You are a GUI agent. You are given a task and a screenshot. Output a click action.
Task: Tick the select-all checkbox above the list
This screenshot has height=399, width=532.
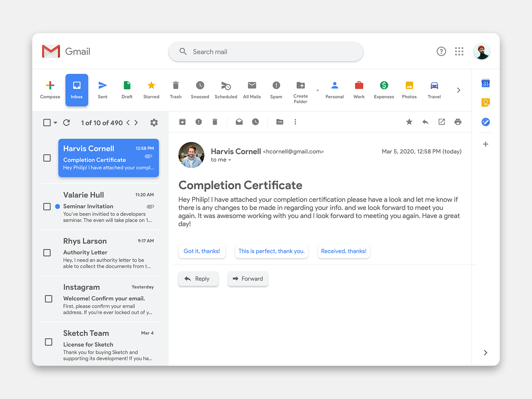pyautogui.click(x=47, y=122)
